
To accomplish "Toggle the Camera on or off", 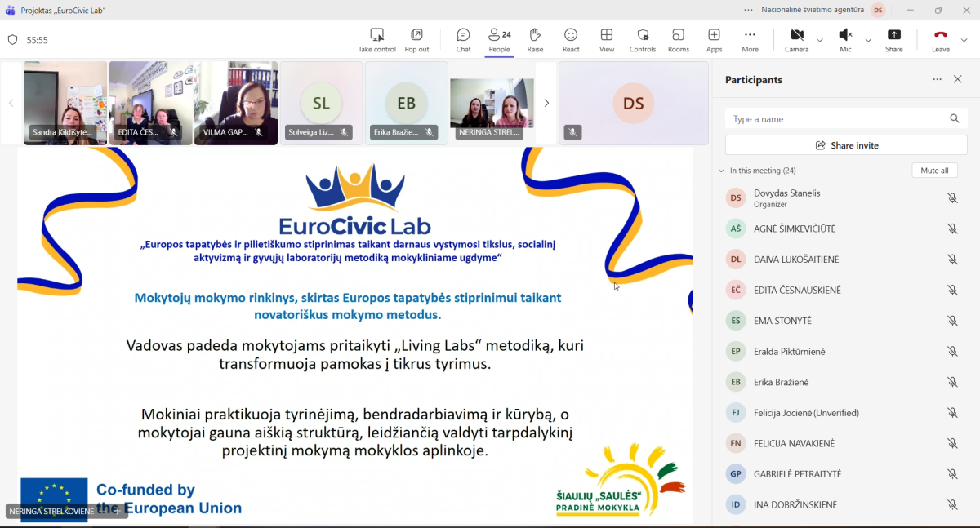I will pos(796,39).
